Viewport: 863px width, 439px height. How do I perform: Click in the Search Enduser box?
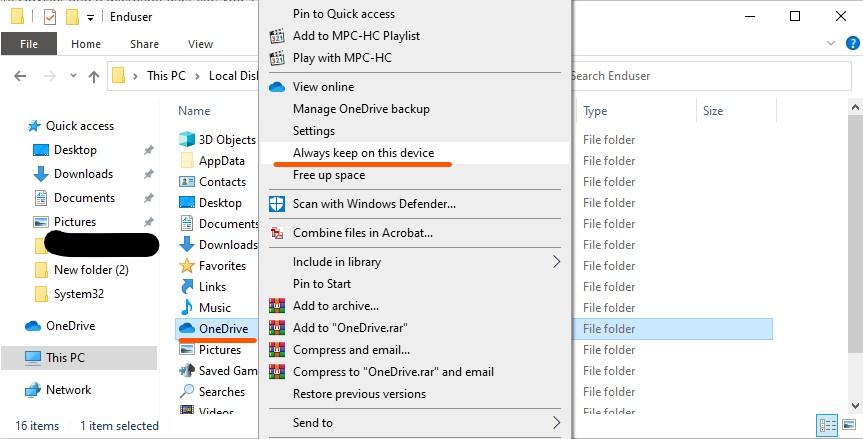710,76
